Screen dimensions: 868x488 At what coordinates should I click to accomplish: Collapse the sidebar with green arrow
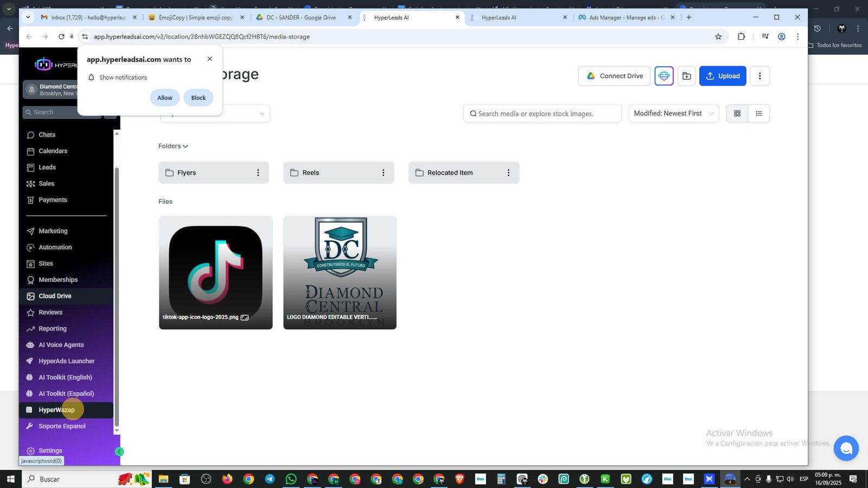coord(119,452)
